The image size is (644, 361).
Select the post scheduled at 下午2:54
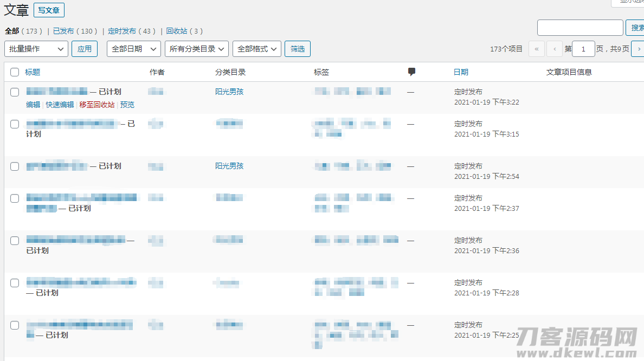pos(15,166)
